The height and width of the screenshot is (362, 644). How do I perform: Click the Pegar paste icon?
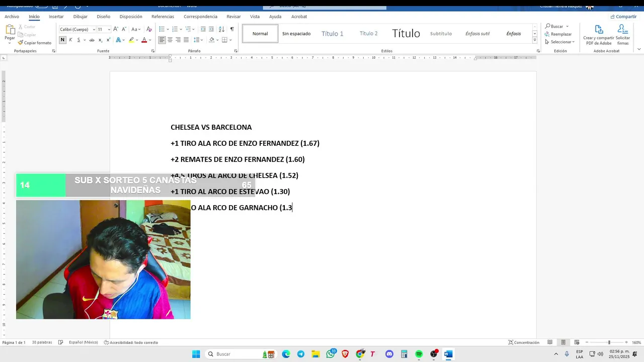(10, 30)
